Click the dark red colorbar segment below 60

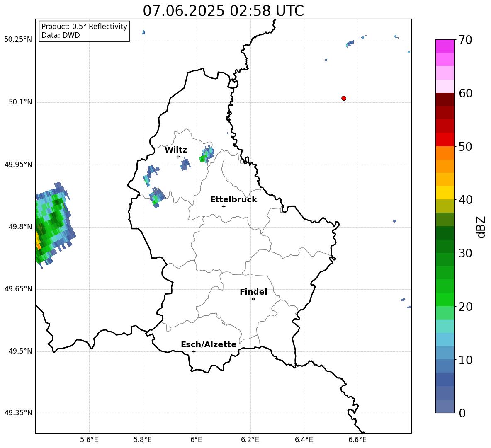(x=445, y=99)
